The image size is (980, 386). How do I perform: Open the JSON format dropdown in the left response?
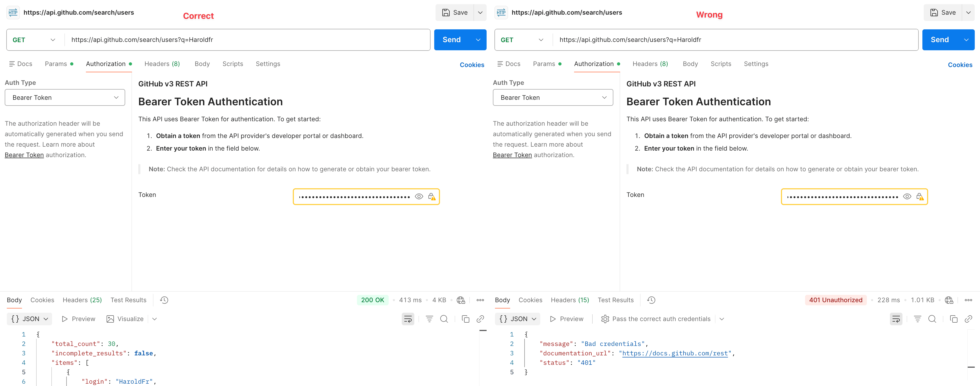[29, 319]
